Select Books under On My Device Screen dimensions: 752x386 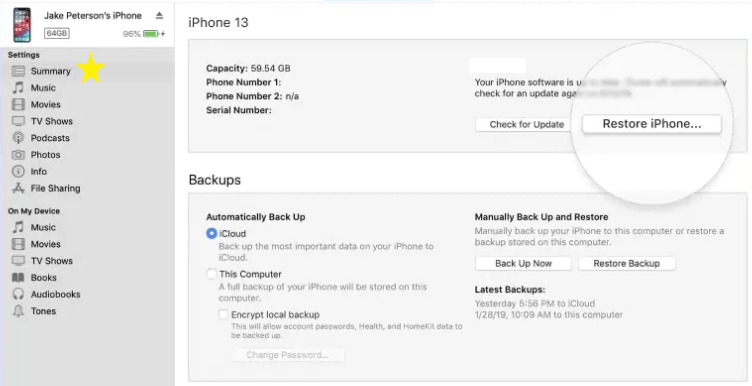click(43, 278)
